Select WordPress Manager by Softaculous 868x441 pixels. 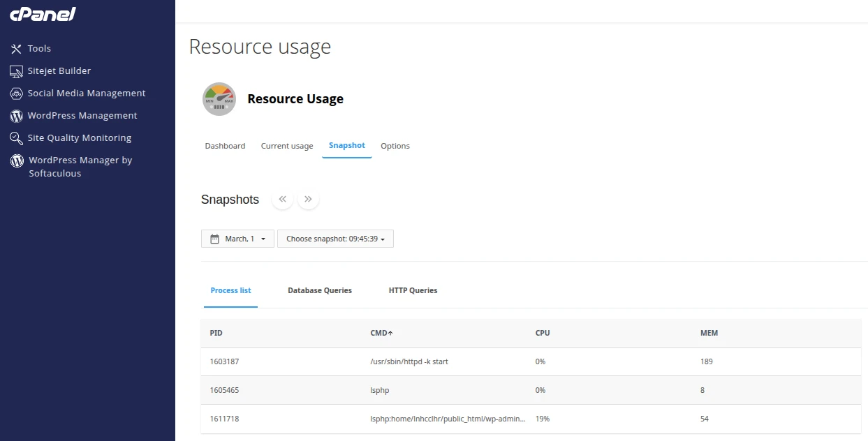[80, 166]
